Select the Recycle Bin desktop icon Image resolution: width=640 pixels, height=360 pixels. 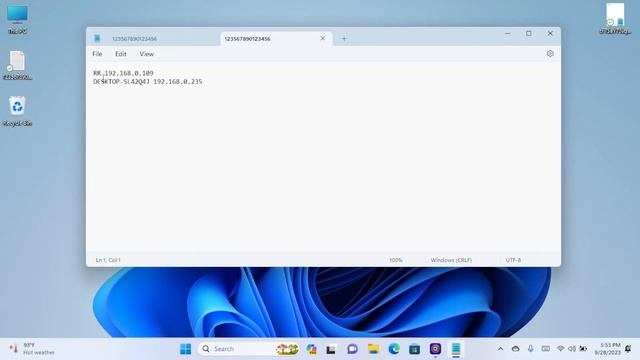tap(17, 111)
